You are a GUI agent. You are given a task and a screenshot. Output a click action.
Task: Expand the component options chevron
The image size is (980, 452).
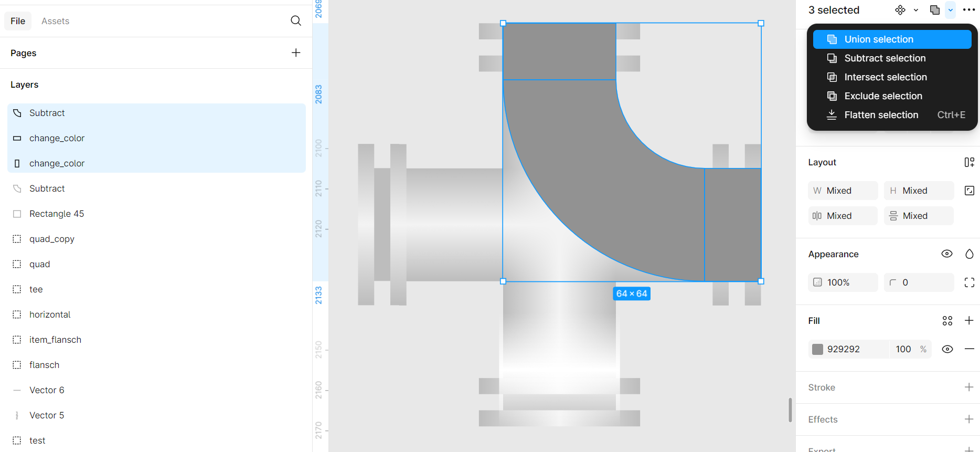(916, 10)
